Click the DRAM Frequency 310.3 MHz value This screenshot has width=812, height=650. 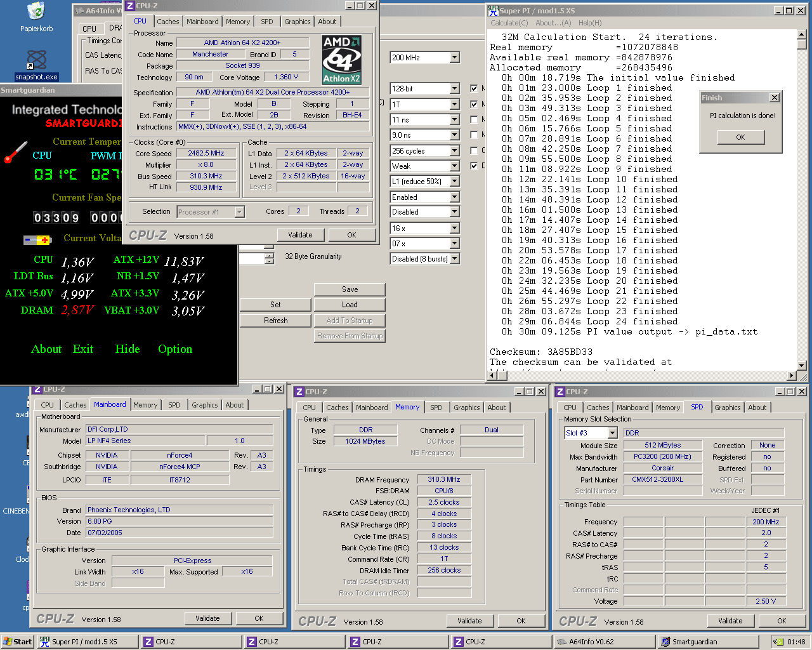coord(444,480)
